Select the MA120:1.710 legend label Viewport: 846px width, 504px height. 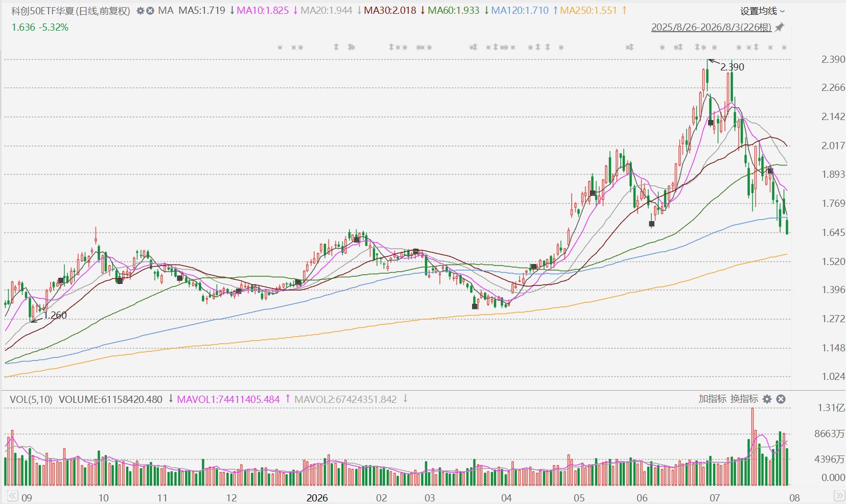point(520,11)
